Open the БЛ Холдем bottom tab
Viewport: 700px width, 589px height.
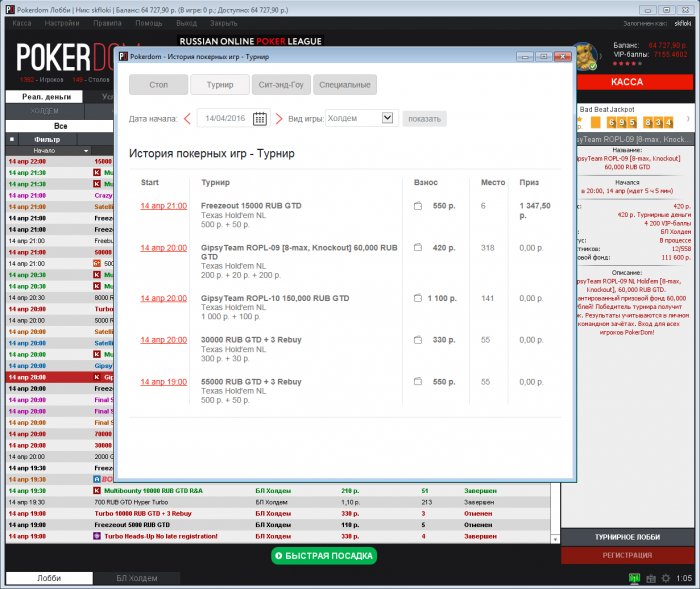pyautogui.click(x=137, y=578)
